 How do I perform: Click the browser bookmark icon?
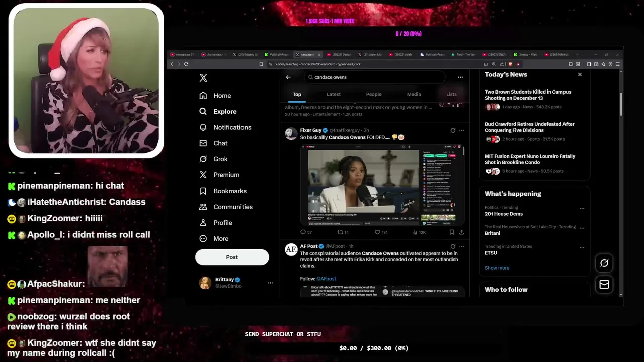coord(261,64)
